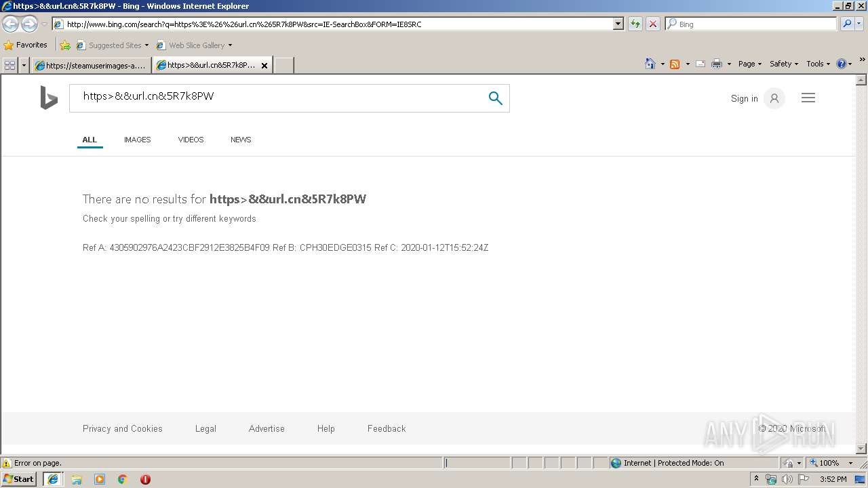Click the security settings status bar icon
This screenshot has height=488, width=868.
click(789, 463)
